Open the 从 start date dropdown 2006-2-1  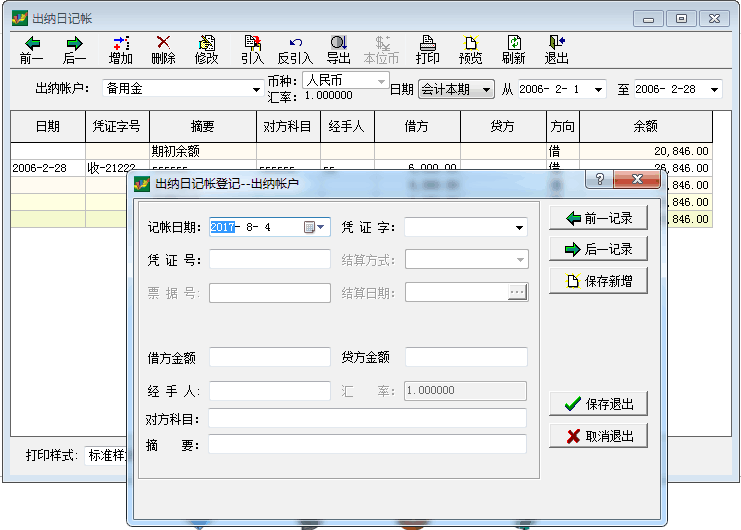coord(598,89)
